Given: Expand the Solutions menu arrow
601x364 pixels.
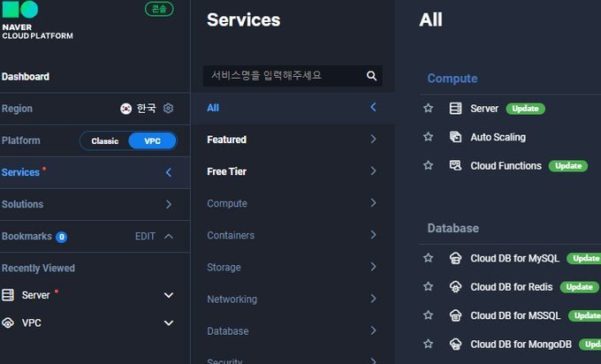Looking at the screenshot, I should coord(169,204).
